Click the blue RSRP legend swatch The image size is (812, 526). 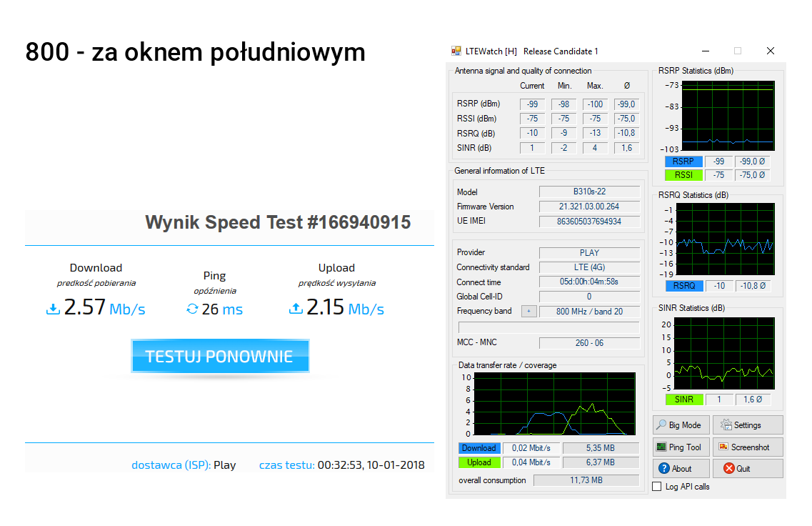(x=683, y=162)
